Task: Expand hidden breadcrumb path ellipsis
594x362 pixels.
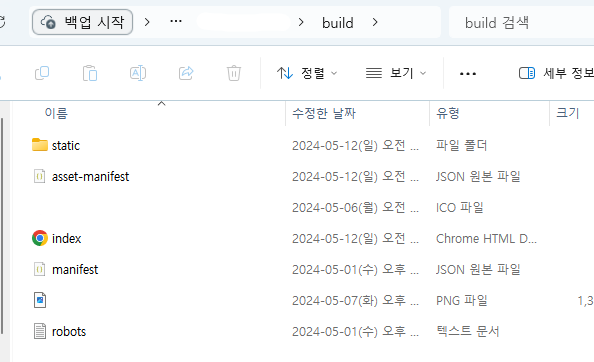Action: click(176, 21)
